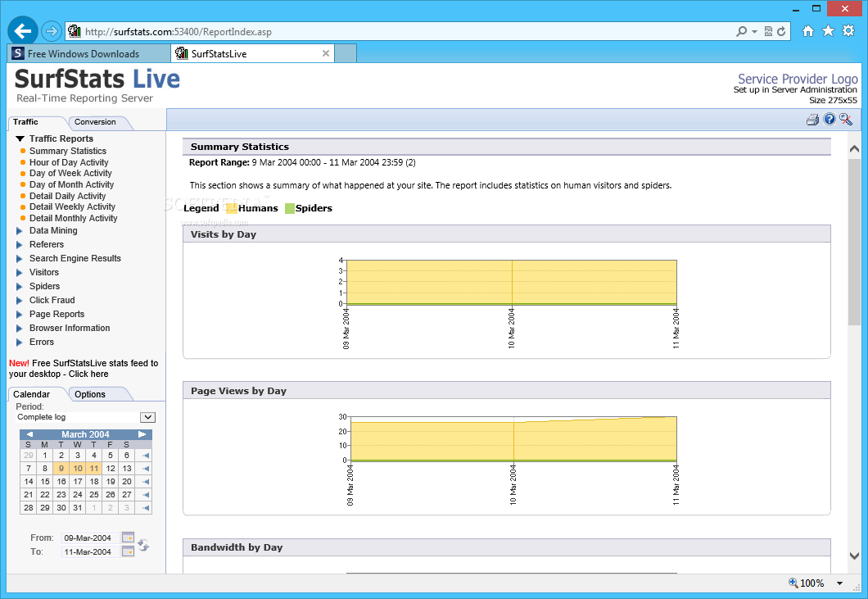Expand the Search Engine Results section
This screenshot has width=868, height=599.
point(20,258)
